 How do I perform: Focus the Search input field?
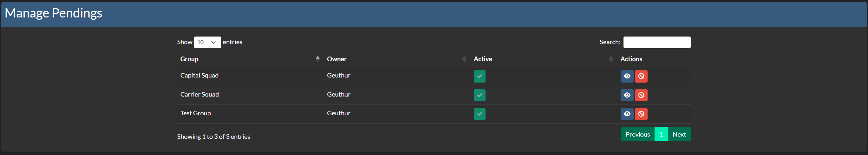[656, 43]
